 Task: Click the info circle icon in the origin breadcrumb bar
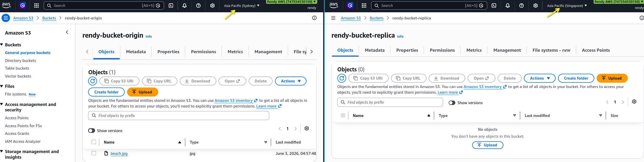pos(314,18)
